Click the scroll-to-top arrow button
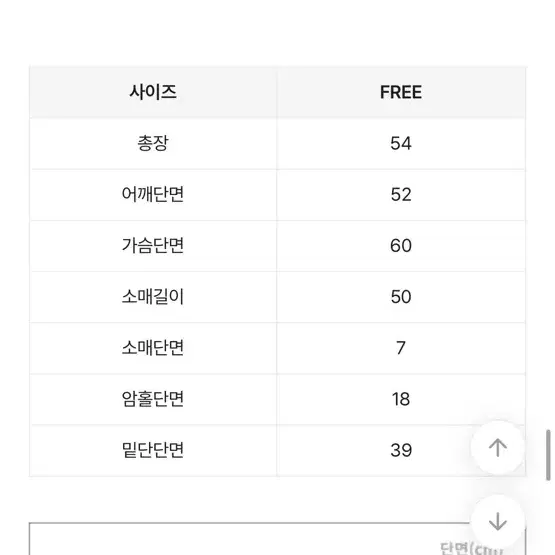Viewport: 555px width, 555px height. [497, 448]
